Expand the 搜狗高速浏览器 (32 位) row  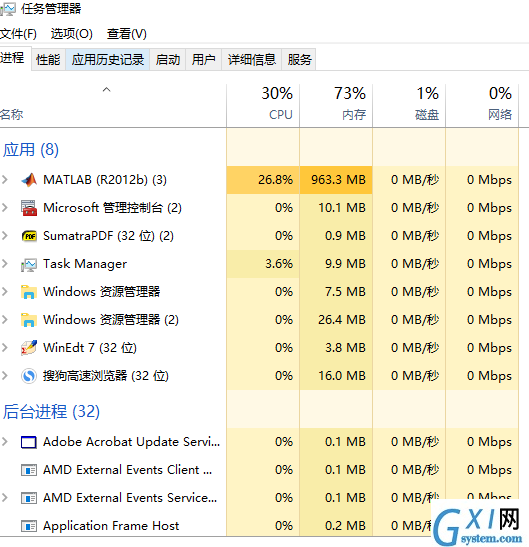[5, 375]
